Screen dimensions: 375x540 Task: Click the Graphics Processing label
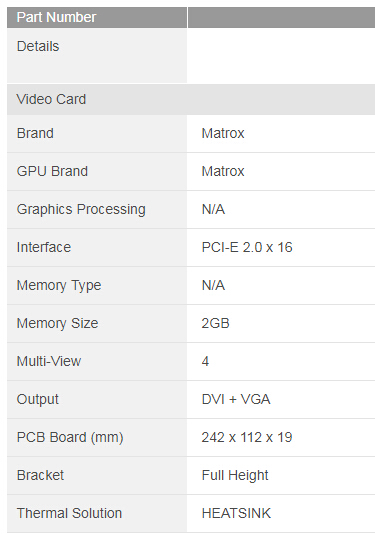click(x=81, y=209)
